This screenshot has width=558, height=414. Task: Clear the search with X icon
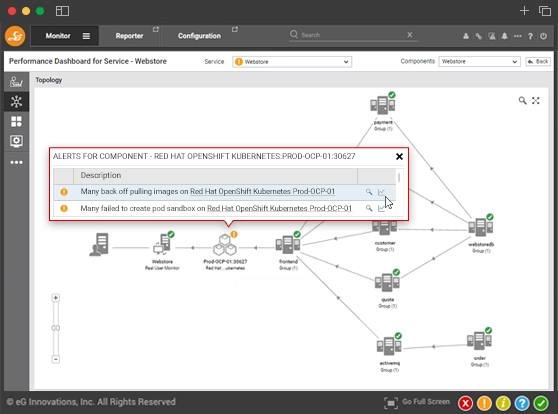(x=410, y=35)
